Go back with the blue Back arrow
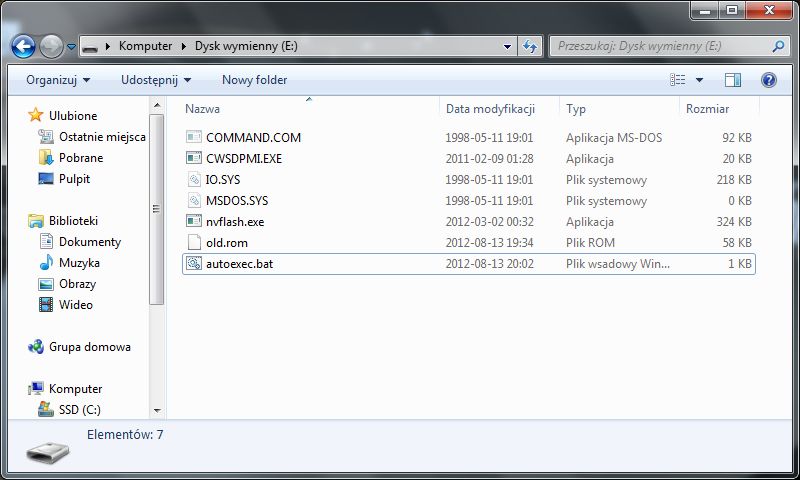Image resolution: width=800 pixels, height=480 pixels. 23,46
